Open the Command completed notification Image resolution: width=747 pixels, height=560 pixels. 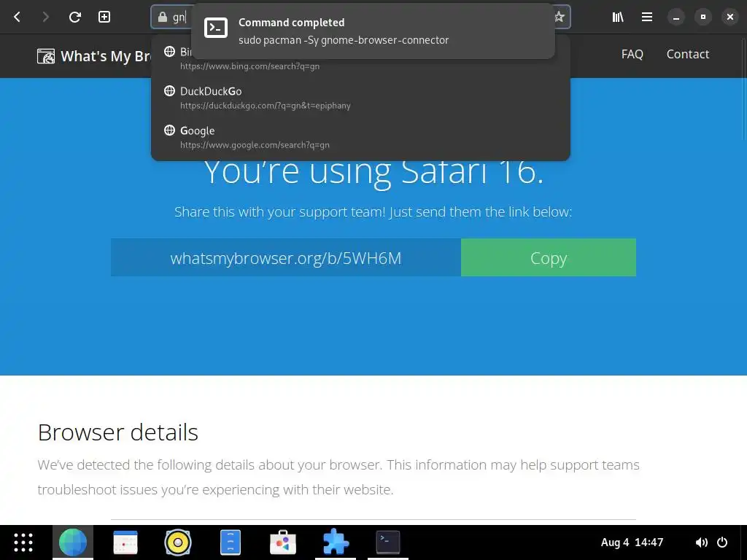tap(373, 31)
